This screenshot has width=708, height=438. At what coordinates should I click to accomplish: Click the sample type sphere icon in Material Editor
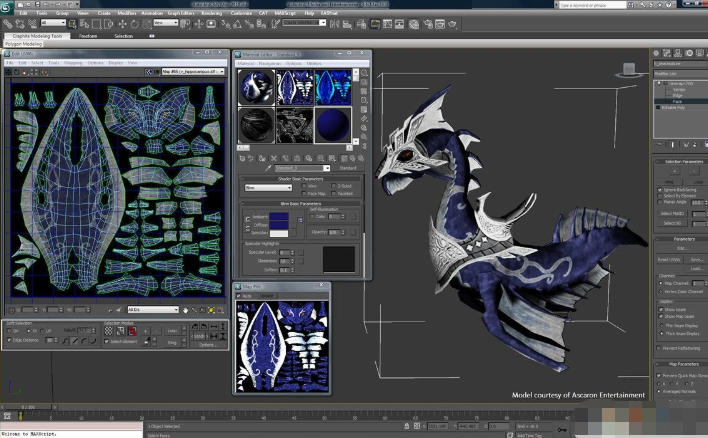(x=364, y=75)
